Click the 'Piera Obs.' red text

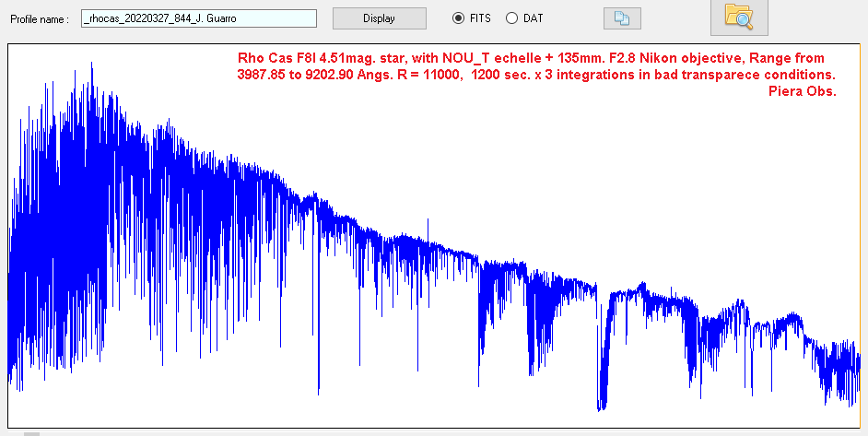(802, 90)
